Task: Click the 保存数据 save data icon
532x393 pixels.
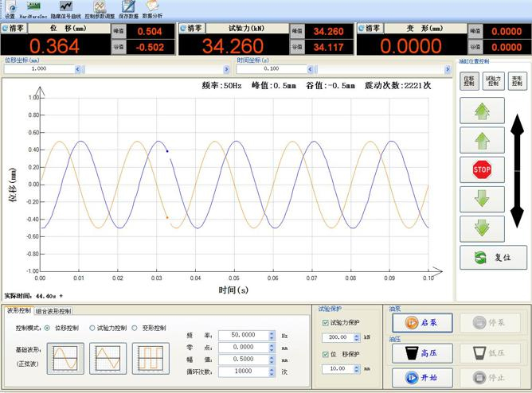Action: [x=128, y=10]
